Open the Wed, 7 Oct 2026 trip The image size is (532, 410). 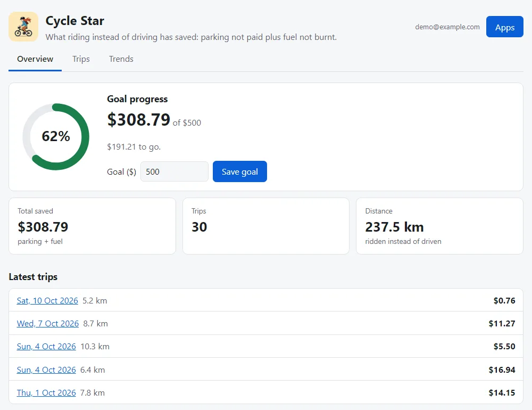(x=48, y=324)
